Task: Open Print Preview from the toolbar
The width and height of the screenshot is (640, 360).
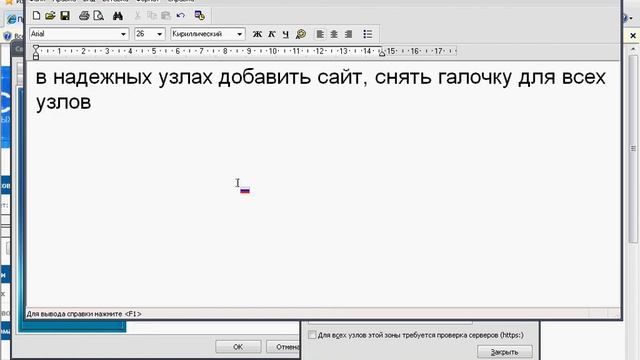Action: pyautogui.click(x=98, y=16)
